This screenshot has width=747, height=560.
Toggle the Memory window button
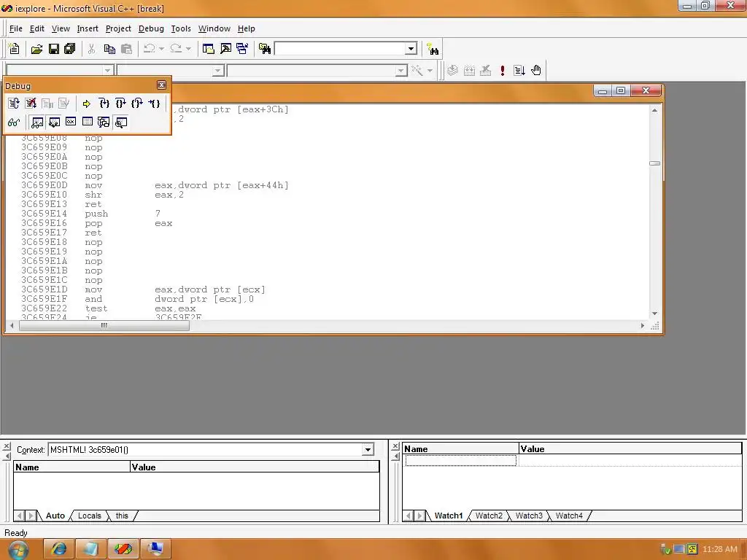tap(88, 122)
